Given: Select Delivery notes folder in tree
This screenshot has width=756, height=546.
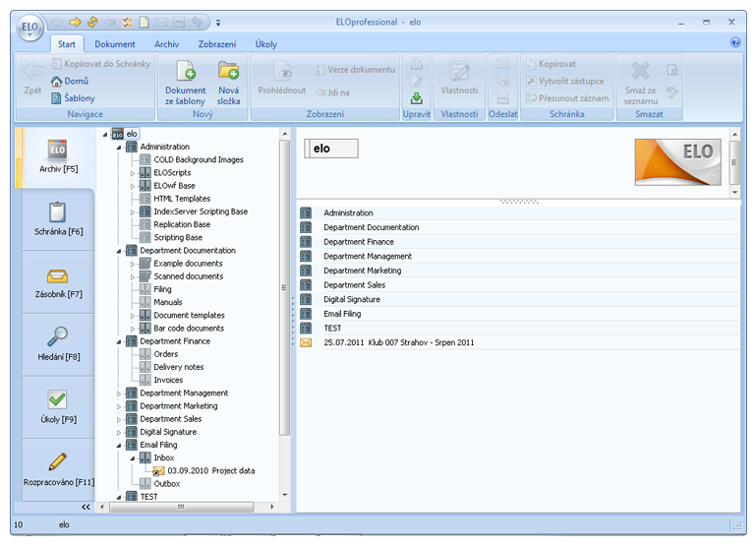Looking at the screenshot, I should (x=178, y=367).
